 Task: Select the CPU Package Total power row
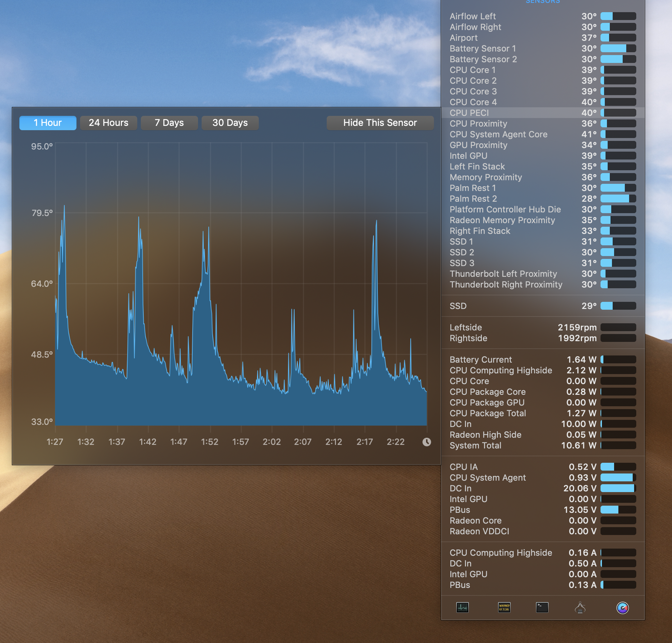click(543, 413)
